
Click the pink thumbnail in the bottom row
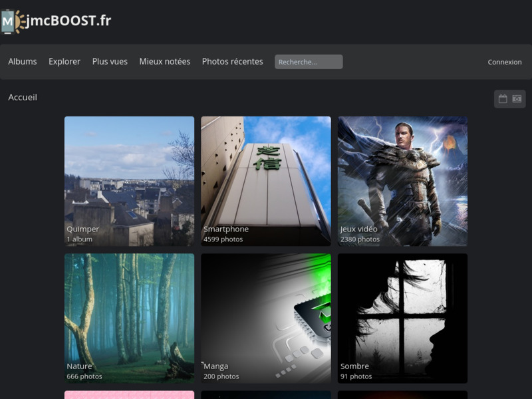[129, 395]
